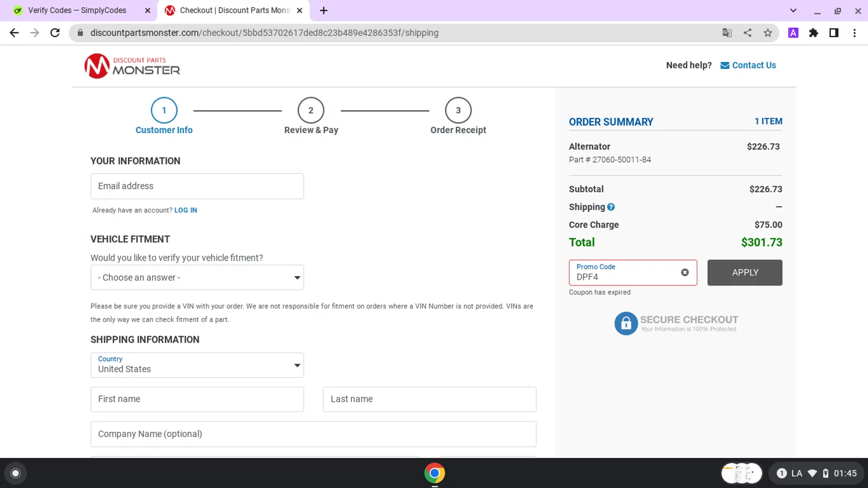Click the Wi-Fi status icon

[x=812, y=474]
